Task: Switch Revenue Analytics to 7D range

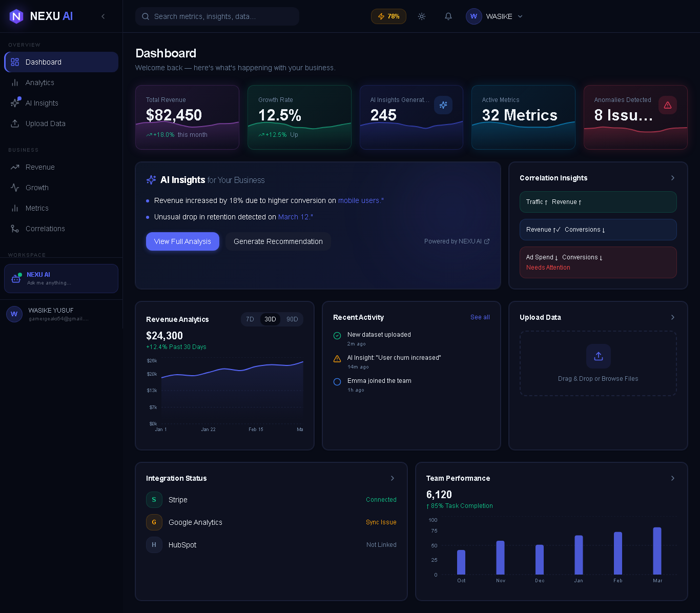Action: coord(250,319)
